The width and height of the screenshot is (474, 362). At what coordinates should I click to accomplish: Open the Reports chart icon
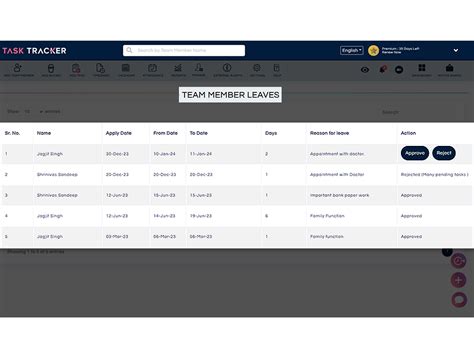point(178,70)
